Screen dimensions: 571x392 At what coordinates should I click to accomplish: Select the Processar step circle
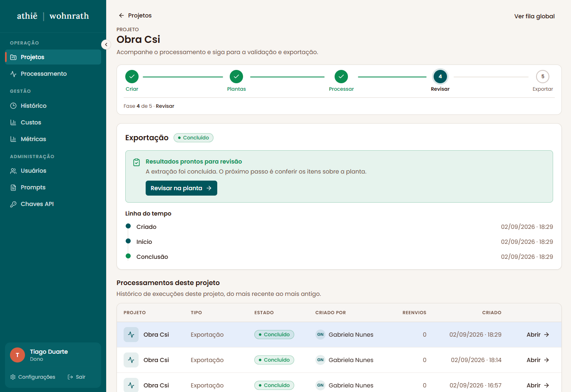click(341, 77)
